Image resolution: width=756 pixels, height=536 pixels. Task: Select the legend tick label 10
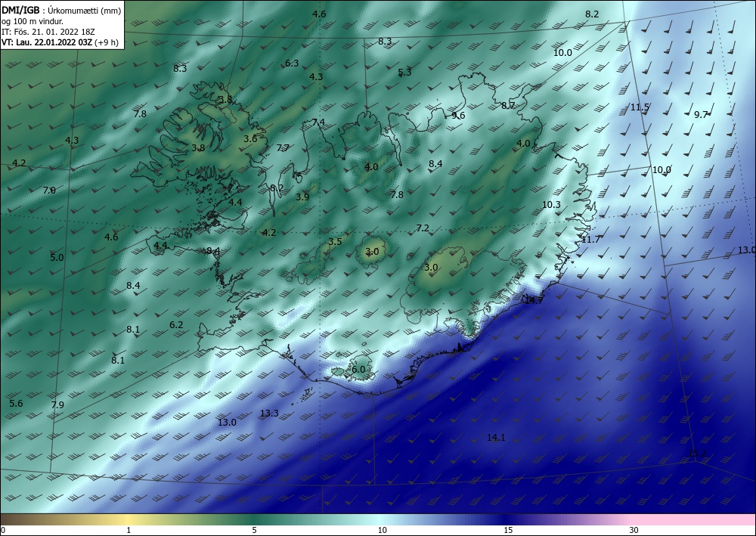(382, 531)
